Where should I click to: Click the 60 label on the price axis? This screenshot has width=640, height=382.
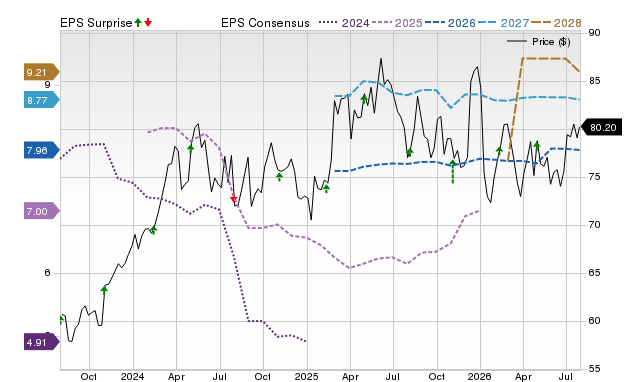[594, 321]
